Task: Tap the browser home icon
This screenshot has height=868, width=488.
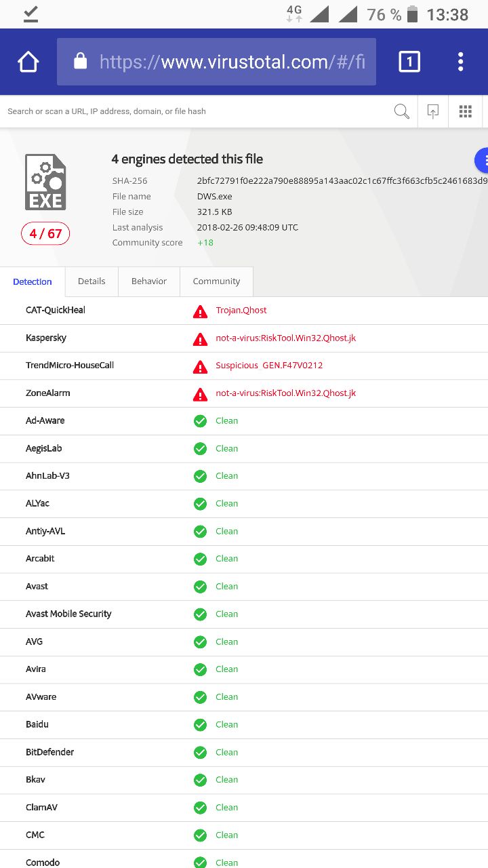Action: [x=28, y=62]
